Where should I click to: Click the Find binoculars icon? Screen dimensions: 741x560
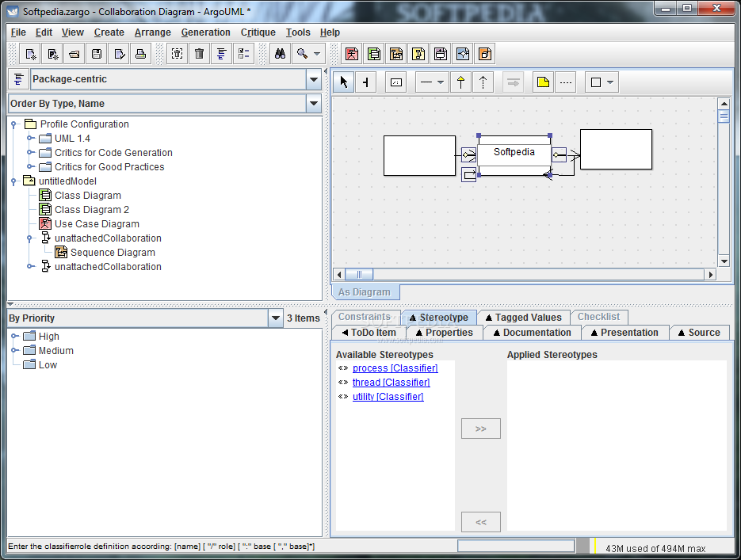tap(281, 54)
